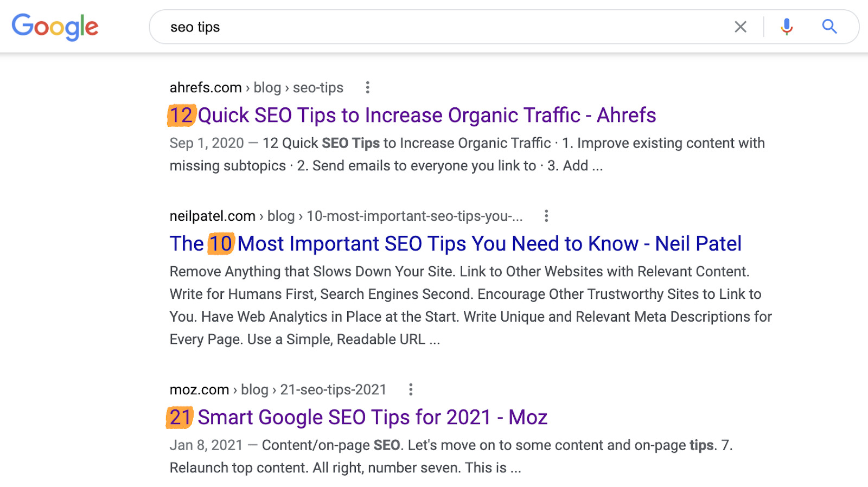Click the highlighted number 21 in title
Image resolution: width=868 pixels, height=487 pixels.
click(180, 418)
